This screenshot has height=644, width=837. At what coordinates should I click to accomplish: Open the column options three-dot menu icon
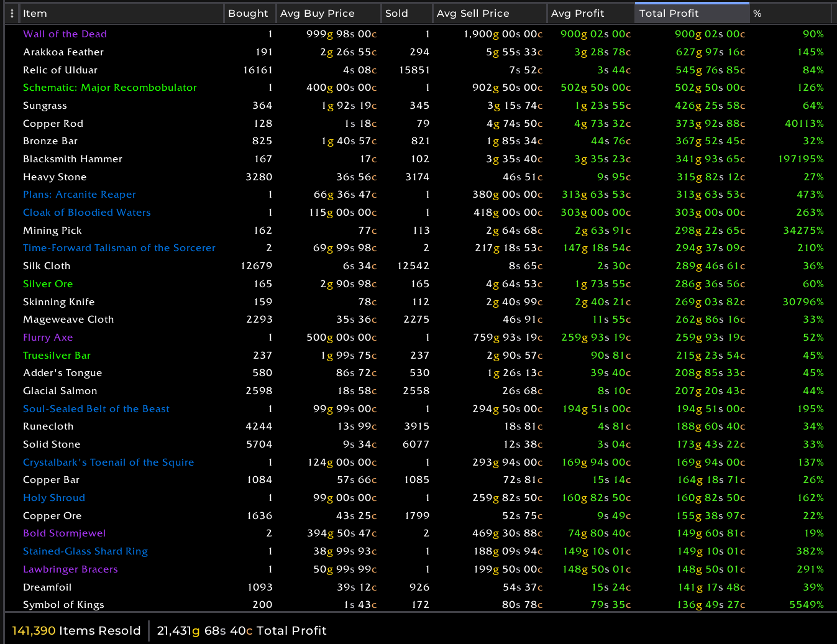click(12, 13)
